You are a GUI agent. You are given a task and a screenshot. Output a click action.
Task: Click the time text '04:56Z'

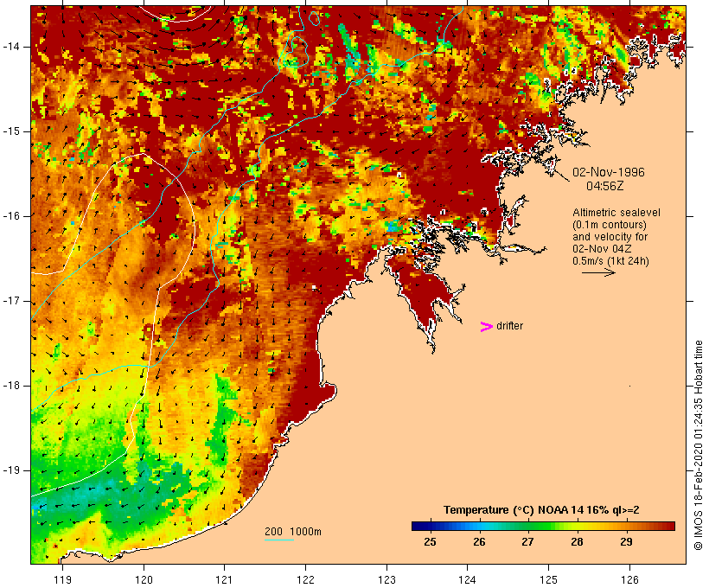[x=605, y=186]
